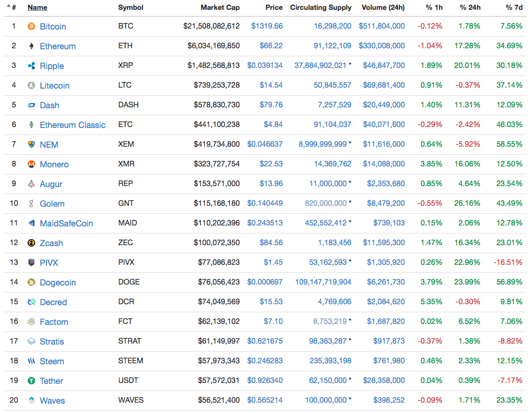
Task: Click the Monero logo icon
Action: pos(31,164)
